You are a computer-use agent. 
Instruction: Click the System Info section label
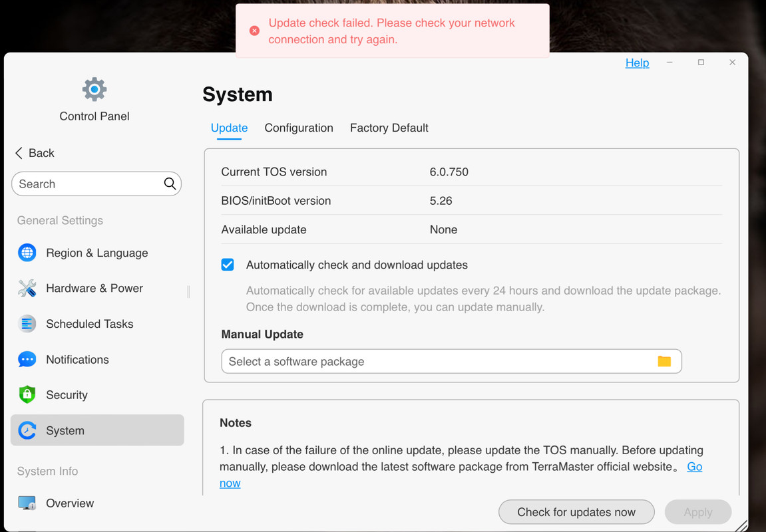point(47,471)
